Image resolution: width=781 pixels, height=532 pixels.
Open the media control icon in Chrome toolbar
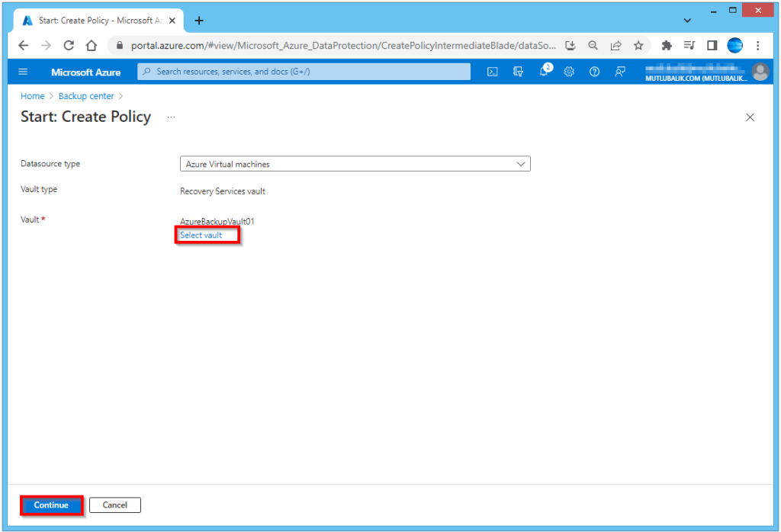click(x=689, y=46)
